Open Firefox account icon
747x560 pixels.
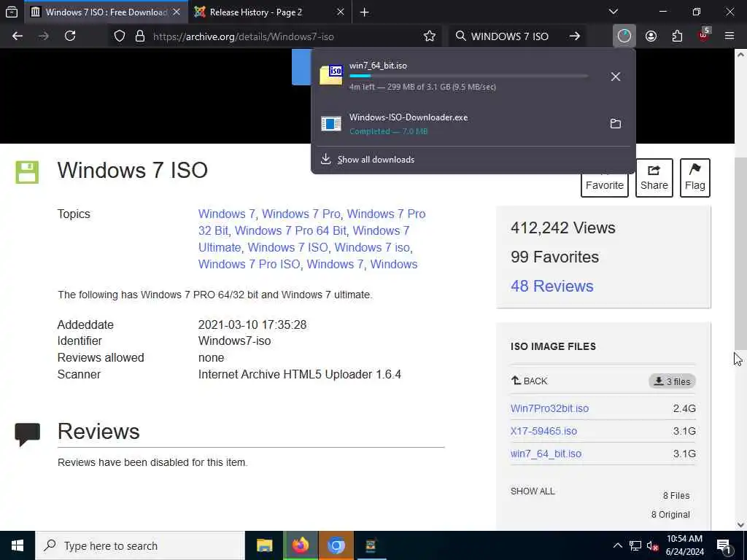[x=651, y=36]
